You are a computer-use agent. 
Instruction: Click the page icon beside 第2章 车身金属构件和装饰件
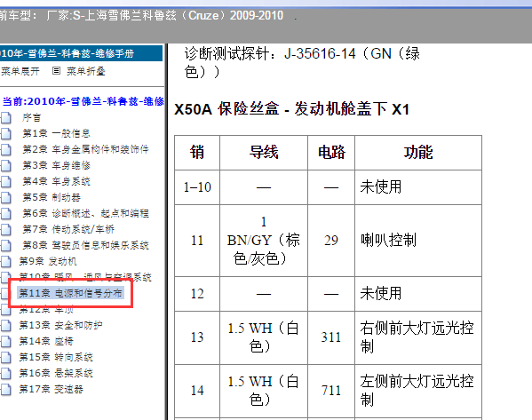coord(5,149)
